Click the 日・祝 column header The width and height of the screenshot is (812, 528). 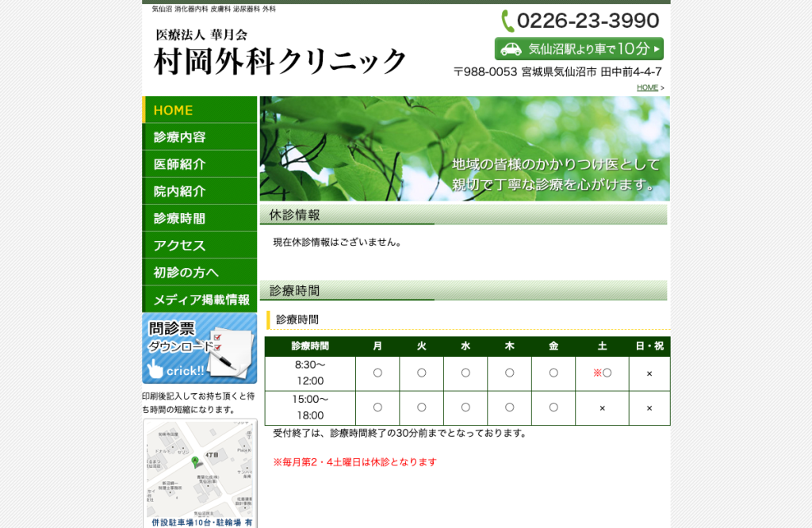649,346
